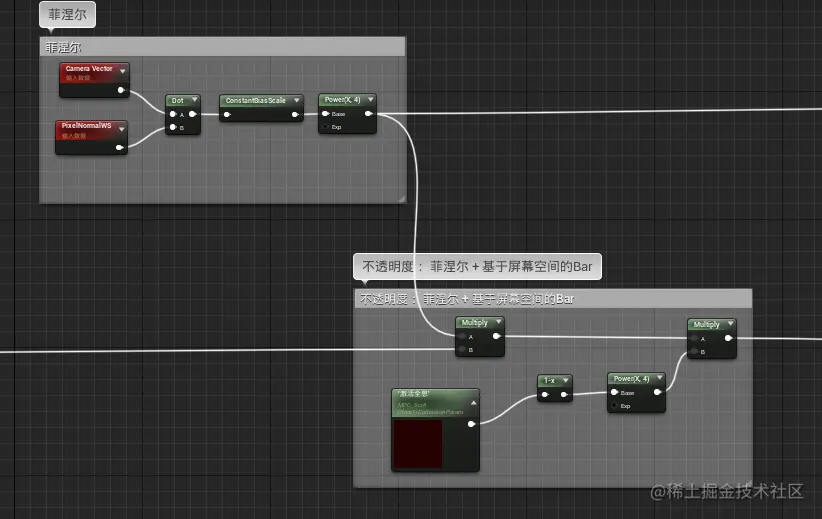Click pin A on Multiply fed by Fresnel wire
Image resolution: width=822 pixels, height=519 pixels.
(462, 337)
